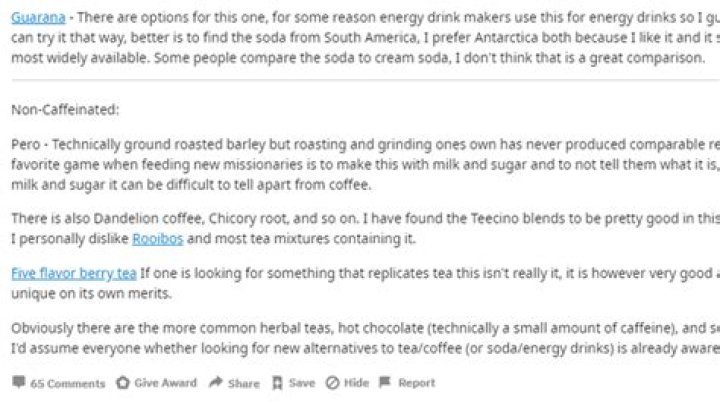Viewport: 720px width, 404px height.
Task: Click the speech bubble comments icon
Action: point(19,382)
